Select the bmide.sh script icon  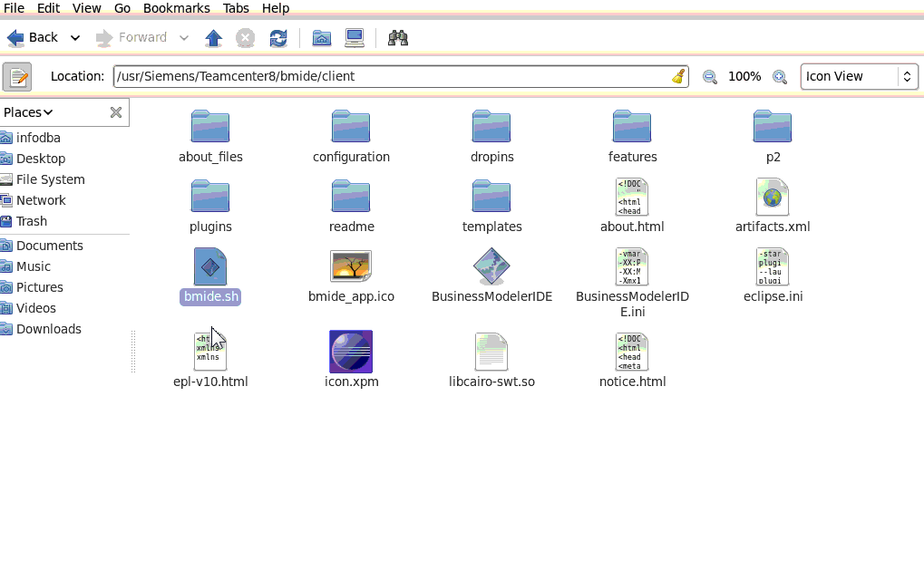[x=210, y=266]
